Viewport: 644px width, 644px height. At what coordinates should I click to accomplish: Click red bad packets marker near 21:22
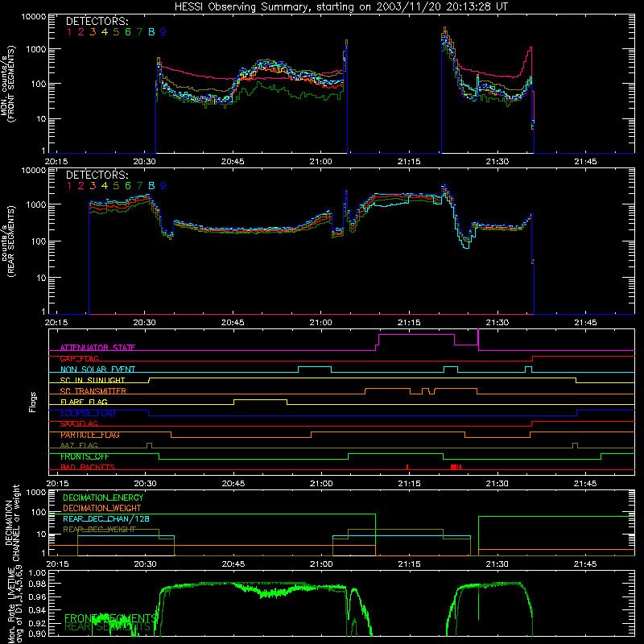pos(456,467)
